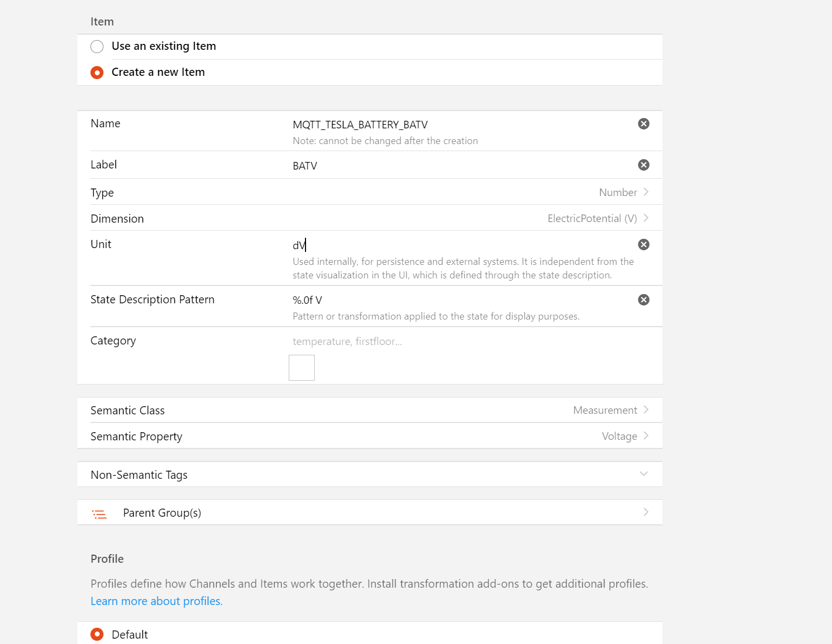Clear the State Description Pattern via X icon
832x644 pixels.
[x=643, y=300]
